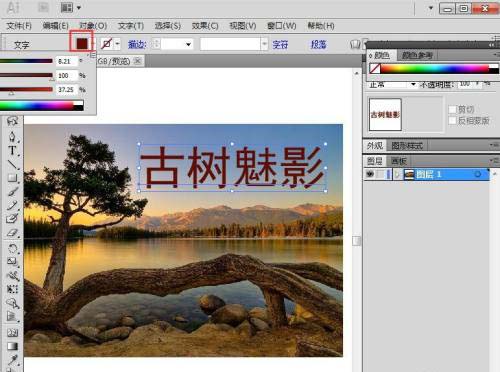The image size is (500, 372).
Task: Select the Eyedropper tool
Action: (x=12, y=360)
